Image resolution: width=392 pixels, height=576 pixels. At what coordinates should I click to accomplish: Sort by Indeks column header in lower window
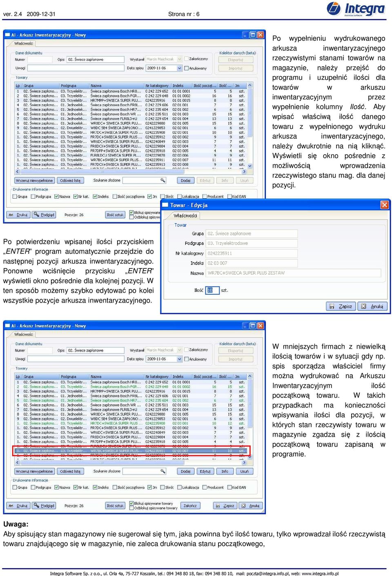181,377
